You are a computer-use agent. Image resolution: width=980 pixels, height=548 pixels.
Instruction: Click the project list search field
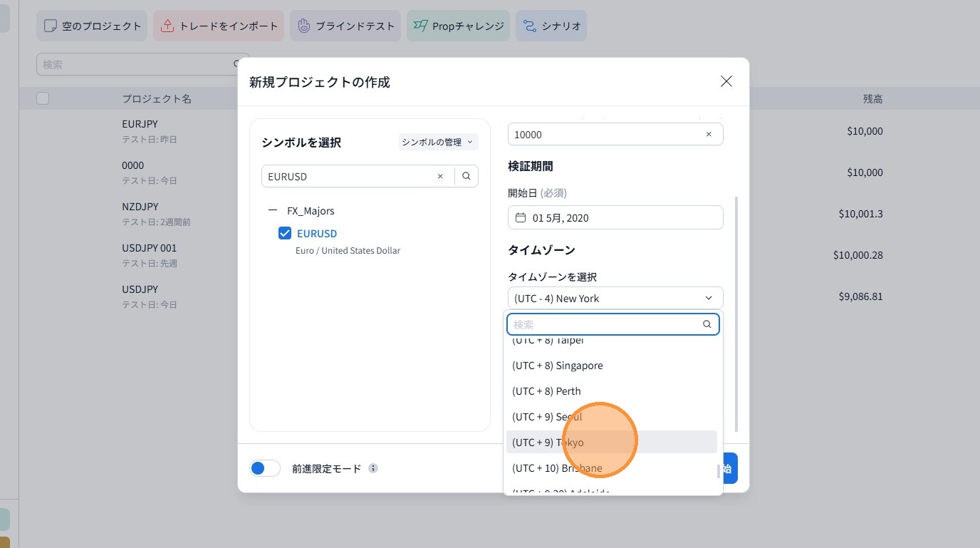pos(135,64)
